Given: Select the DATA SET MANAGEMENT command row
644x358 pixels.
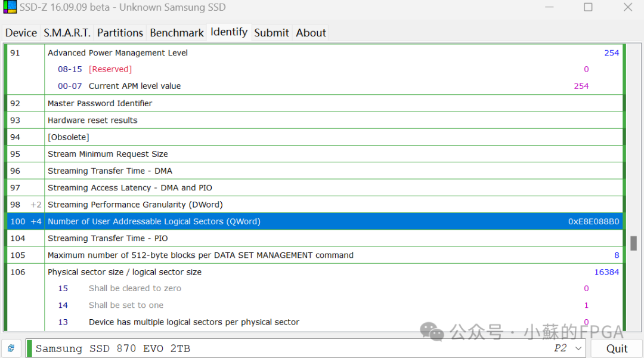Looking at the screenshot, I should click(x=315, y=255).
